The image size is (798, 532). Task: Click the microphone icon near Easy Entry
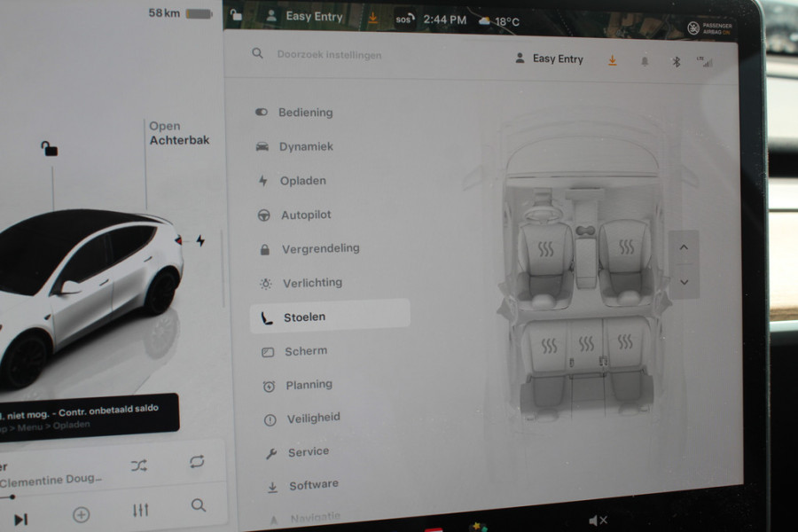pyautogui.click(x=644, y=59)
